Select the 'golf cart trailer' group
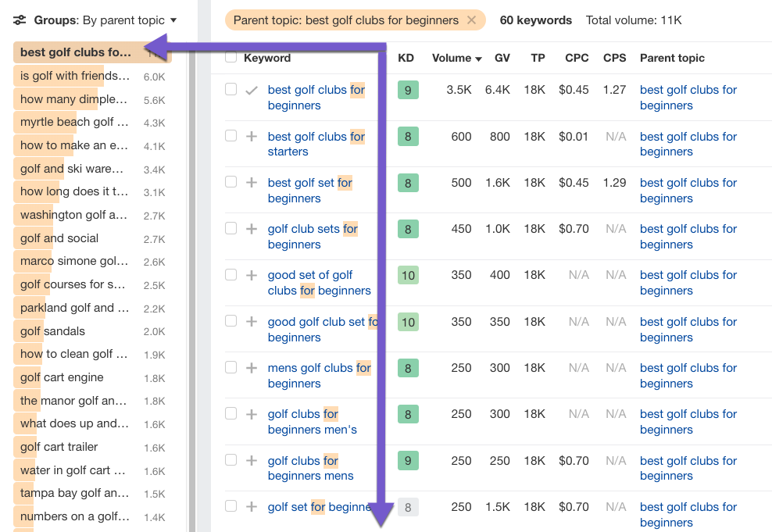Image resolution: width=772 pixels, height=532 pixels. (92, 447)
